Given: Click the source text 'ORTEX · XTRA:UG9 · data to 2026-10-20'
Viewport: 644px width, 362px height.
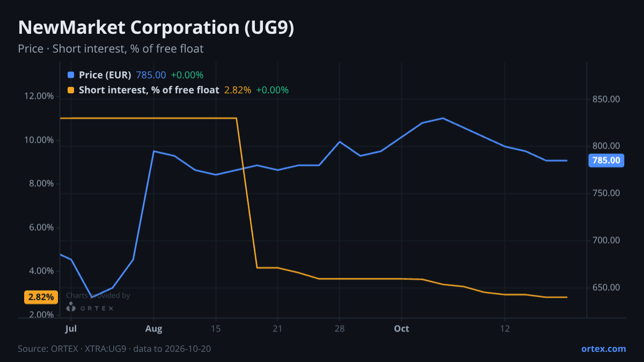Looking at the screenshot, I should tap(131, 349).
